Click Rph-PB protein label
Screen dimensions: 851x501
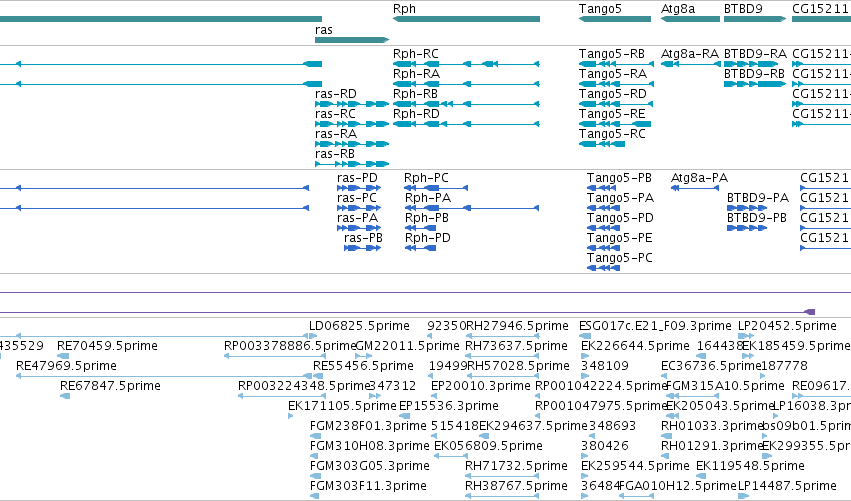click(x=427, y=218)
